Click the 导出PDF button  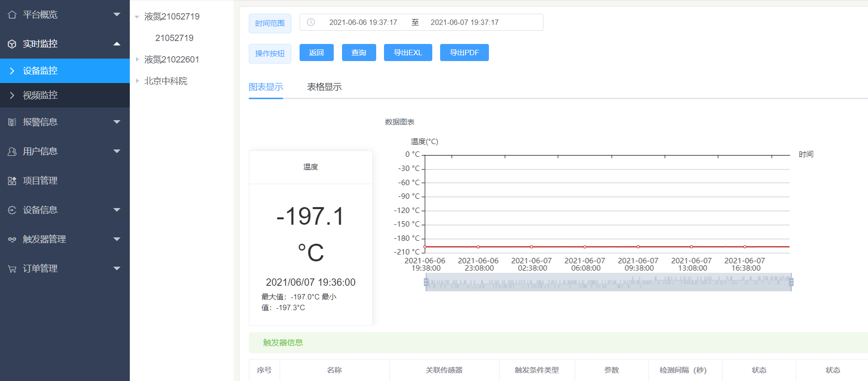(x=464, y=53)
